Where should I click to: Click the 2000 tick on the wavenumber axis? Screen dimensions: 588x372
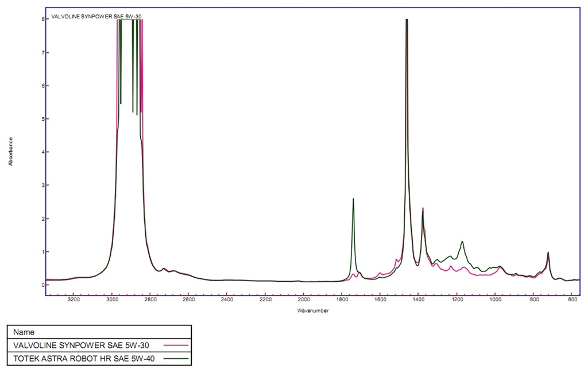point(304,300)
